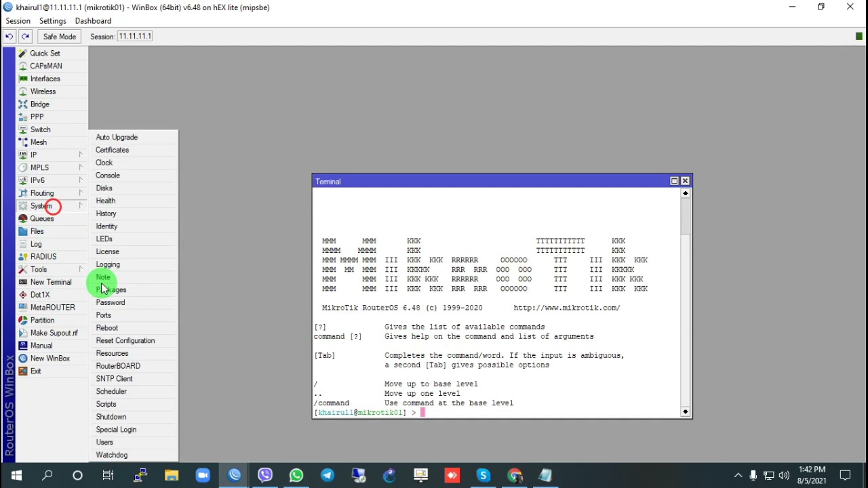The width and height of the screenshot is (868, 488).
Task: Open Windows taskbar search
Action: click(47, 475)
